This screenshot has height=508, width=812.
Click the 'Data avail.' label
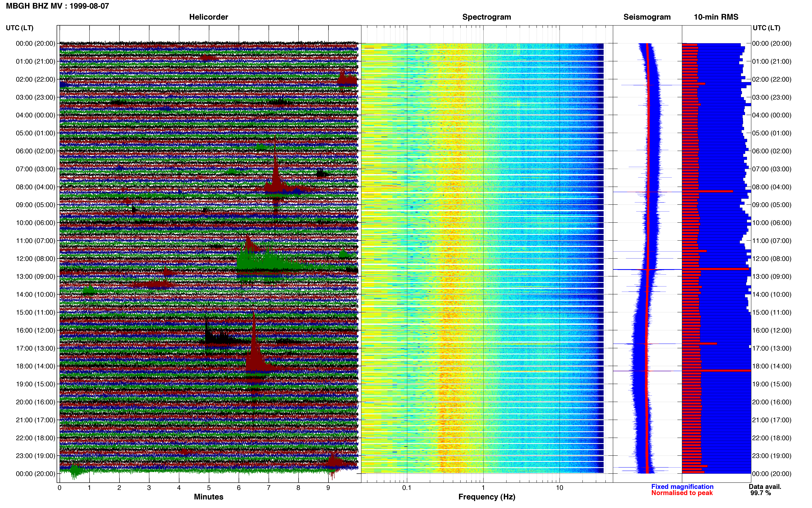point(765,486)
